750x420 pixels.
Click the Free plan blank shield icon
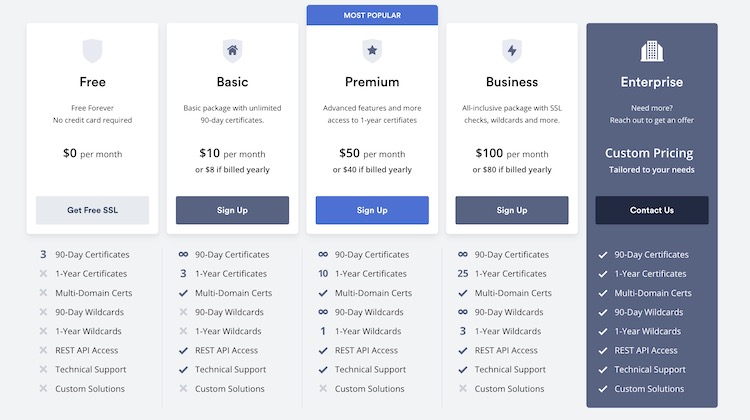click(92, 51)
